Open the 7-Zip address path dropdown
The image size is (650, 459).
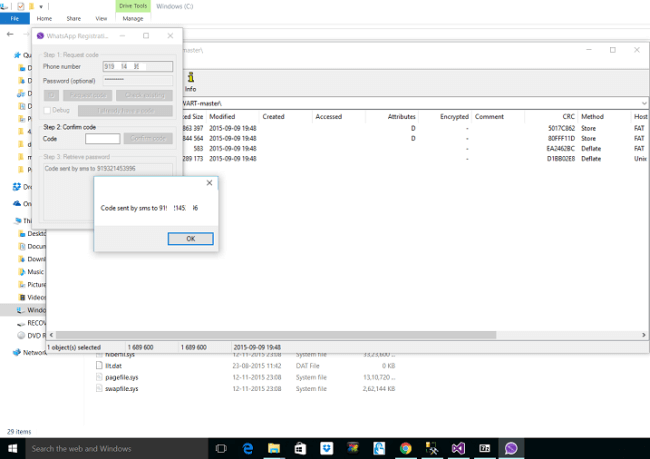(x=644, y=103)
